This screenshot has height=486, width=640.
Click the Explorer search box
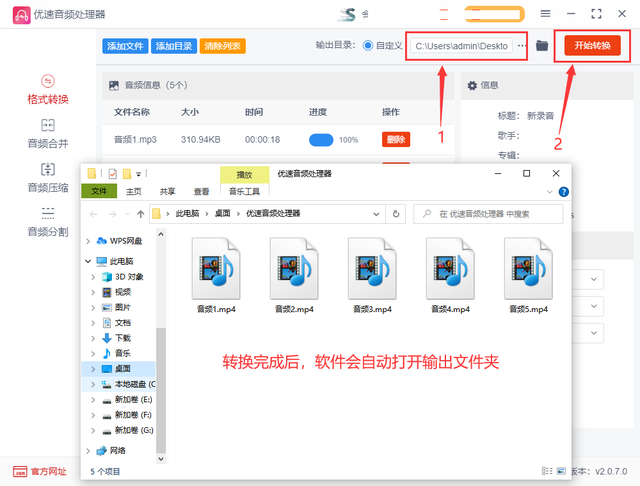(x=488, y=214)
